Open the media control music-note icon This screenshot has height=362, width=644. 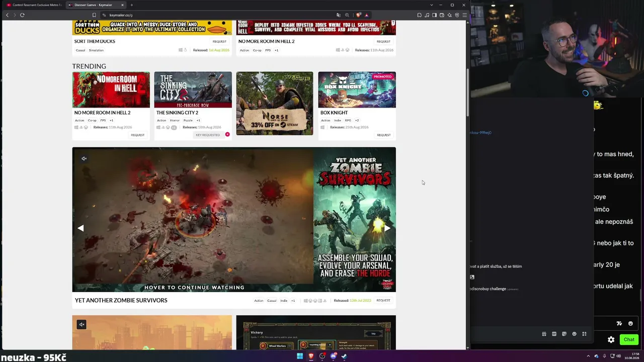[427, 15]
